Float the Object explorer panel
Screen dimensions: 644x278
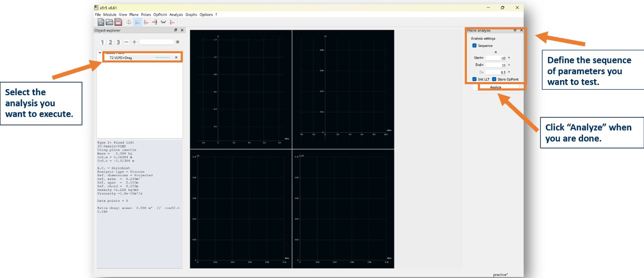pyautogui.click(x=176, y=30)
